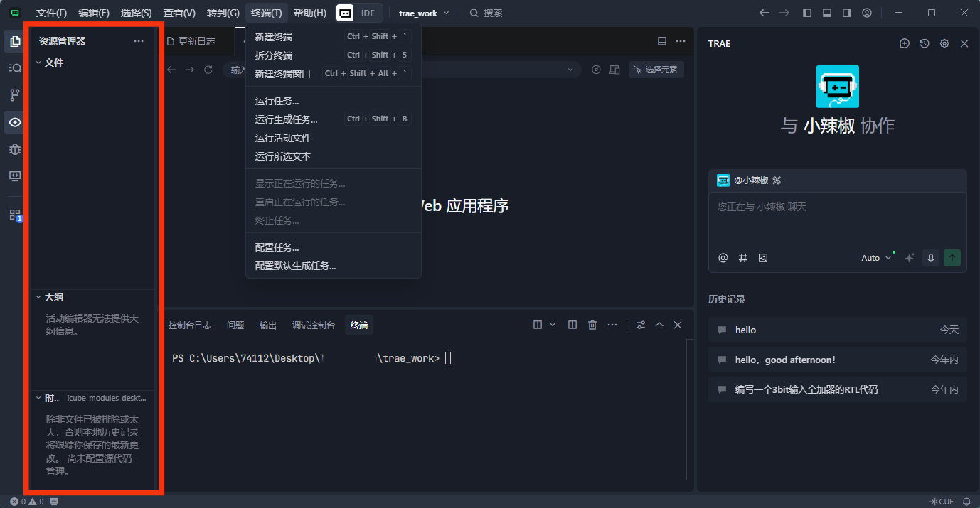Switch to the 问题 panel tab

tap(235, 325)
